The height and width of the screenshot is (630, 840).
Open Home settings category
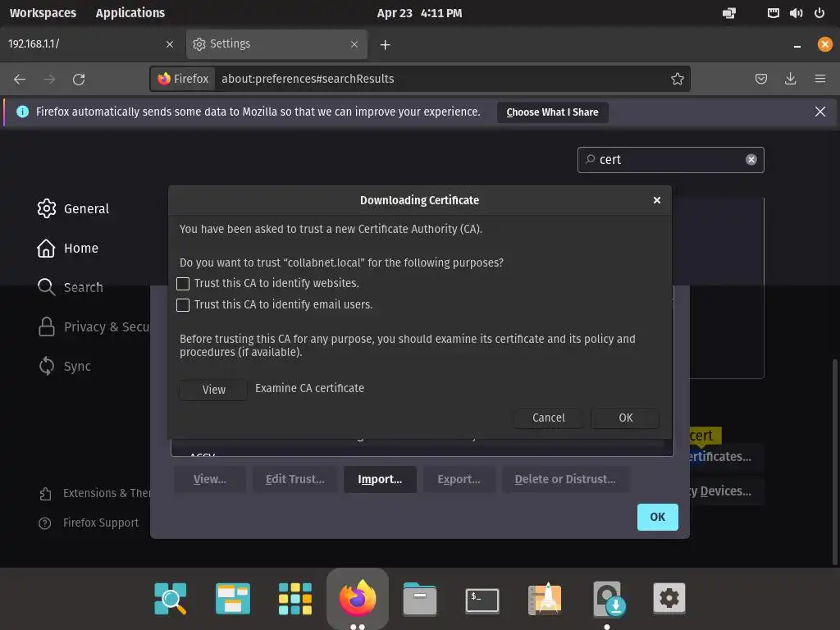click(67, 248)
